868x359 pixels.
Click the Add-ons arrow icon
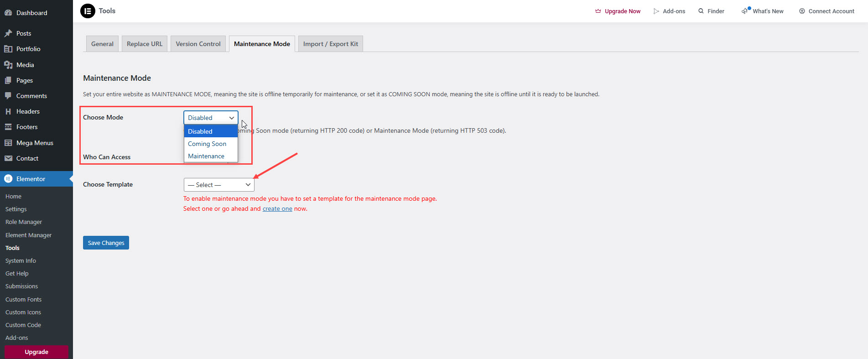click(656, 11)
